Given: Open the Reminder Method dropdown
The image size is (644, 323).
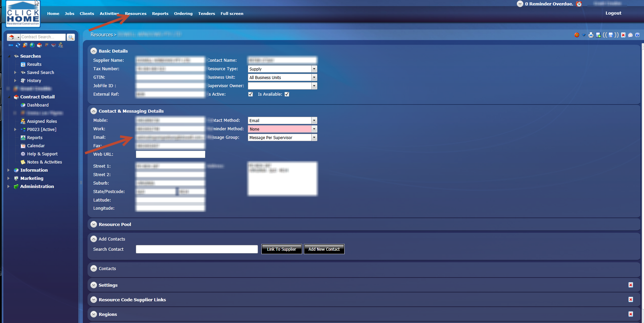Looking at the screenshot, I should coord(314,129).
